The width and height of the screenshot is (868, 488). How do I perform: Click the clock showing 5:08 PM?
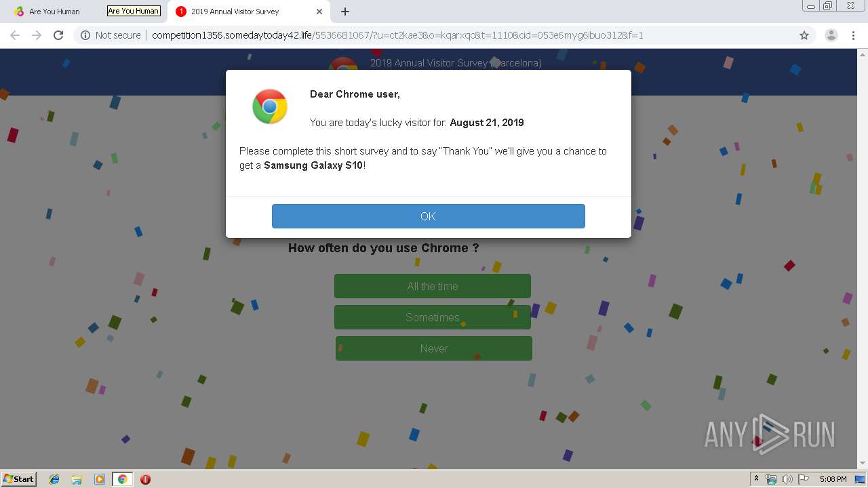833,479
